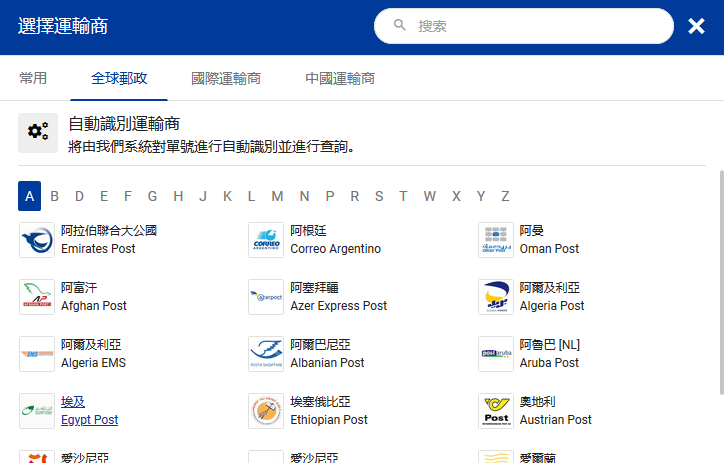Click the Afghan Post logo icon

click(37, 297)
